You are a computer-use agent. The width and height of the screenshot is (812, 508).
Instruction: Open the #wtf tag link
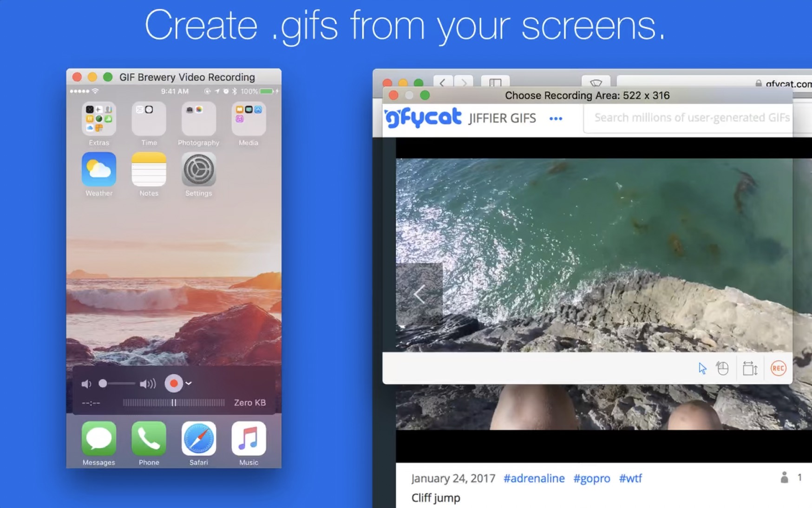point(630,478)
